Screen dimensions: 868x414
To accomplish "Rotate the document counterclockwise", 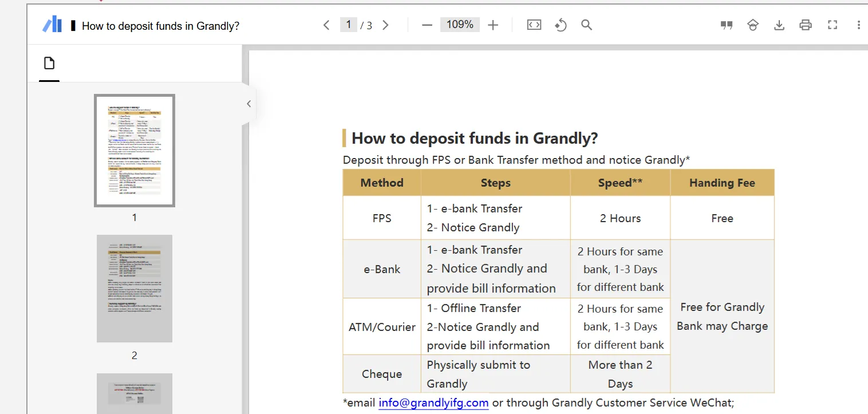I will pos(561,25).
